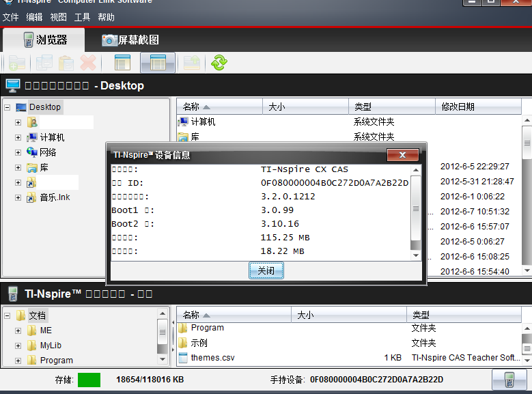Select MyLib folder in device tree

click(x=51, y=346)
